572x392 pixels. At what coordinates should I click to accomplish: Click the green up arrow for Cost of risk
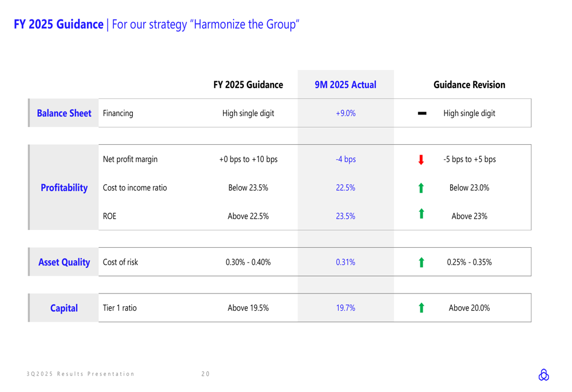click(x=422, y=263)
